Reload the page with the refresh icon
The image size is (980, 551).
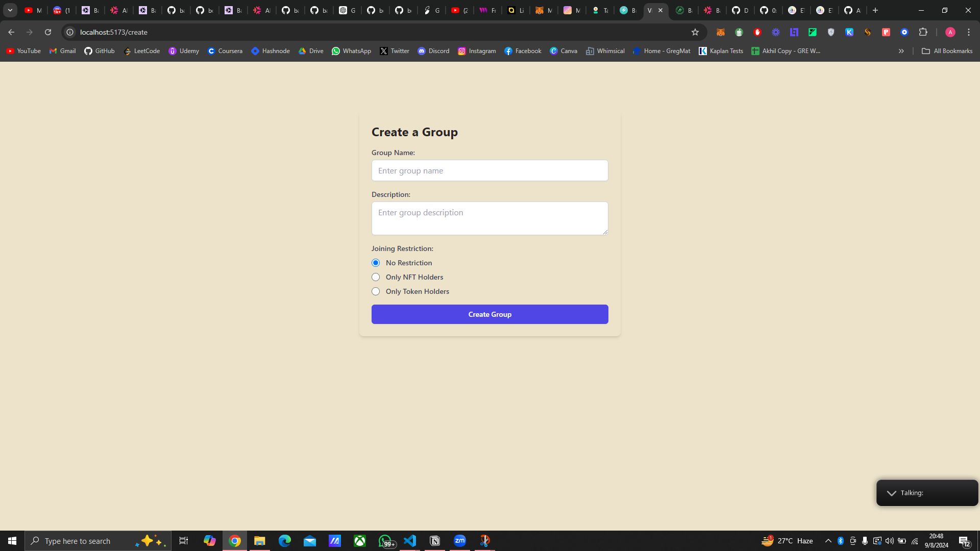[x=48, y=32]
